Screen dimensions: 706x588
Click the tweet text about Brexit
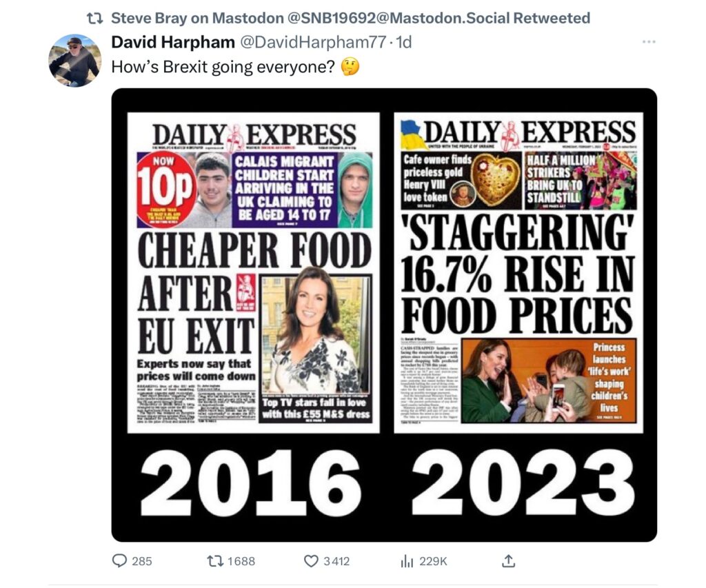223,67
